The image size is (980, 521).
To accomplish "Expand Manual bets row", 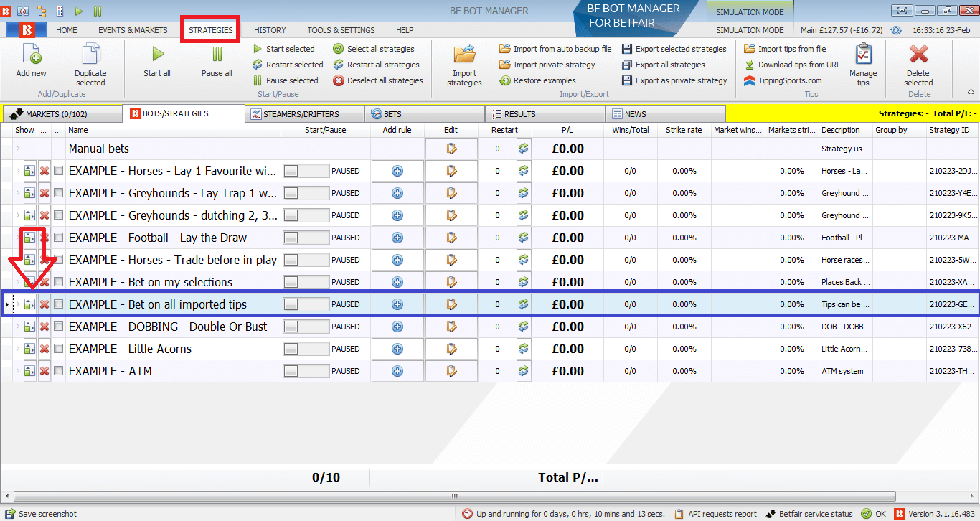I will pos(18,149).
